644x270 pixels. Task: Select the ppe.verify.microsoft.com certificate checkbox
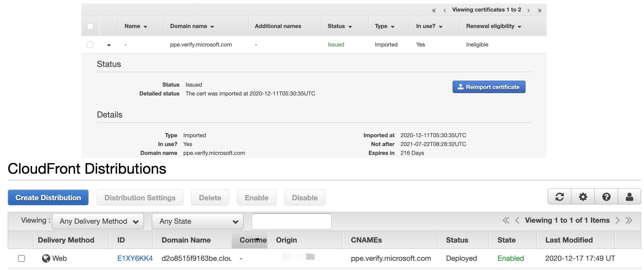click(90, 45)
